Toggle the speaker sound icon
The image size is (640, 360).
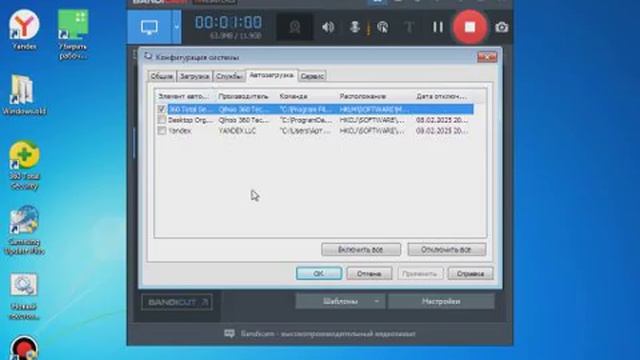328,27
